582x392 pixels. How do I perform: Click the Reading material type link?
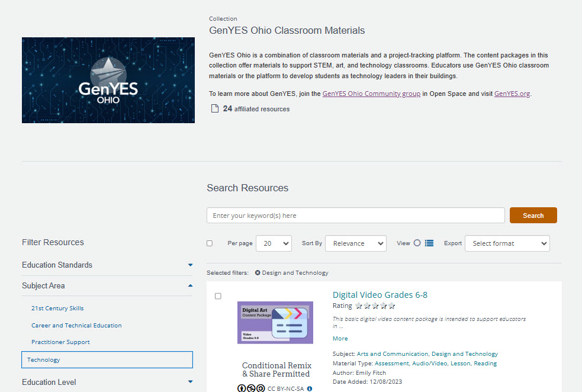click(485, 364)
